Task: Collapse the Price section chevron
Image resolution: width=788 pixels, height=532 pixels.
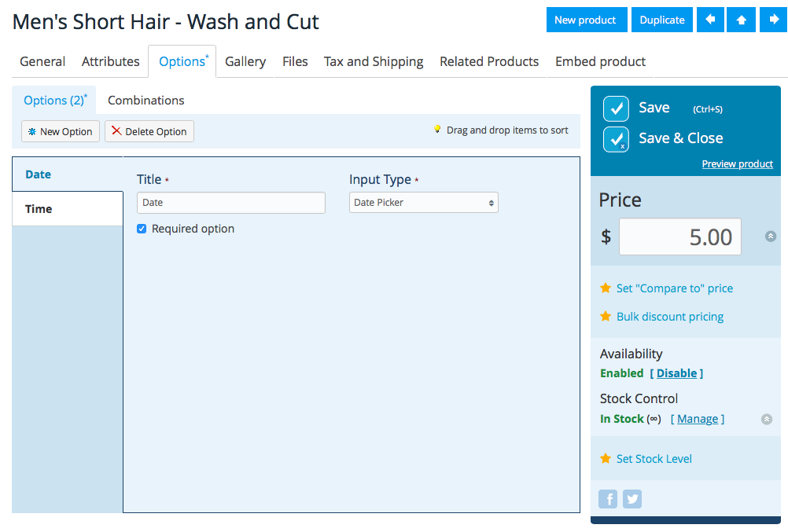Action: point(771,237)
